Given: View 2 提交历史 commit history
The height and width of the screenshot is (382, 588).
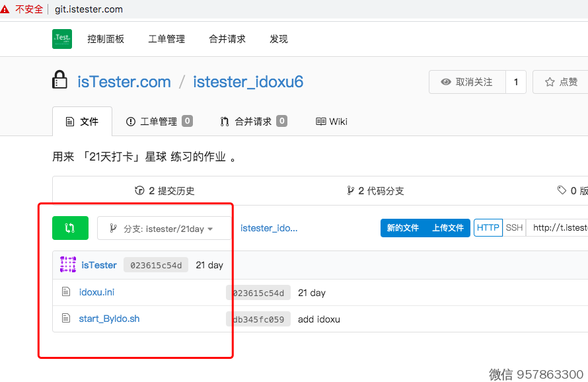Looking at the screenshot, I should [165, 191].
